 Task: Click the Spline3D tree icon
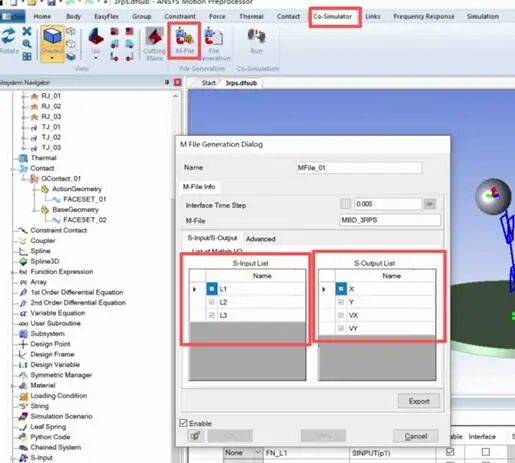click(x=23, y=261)
